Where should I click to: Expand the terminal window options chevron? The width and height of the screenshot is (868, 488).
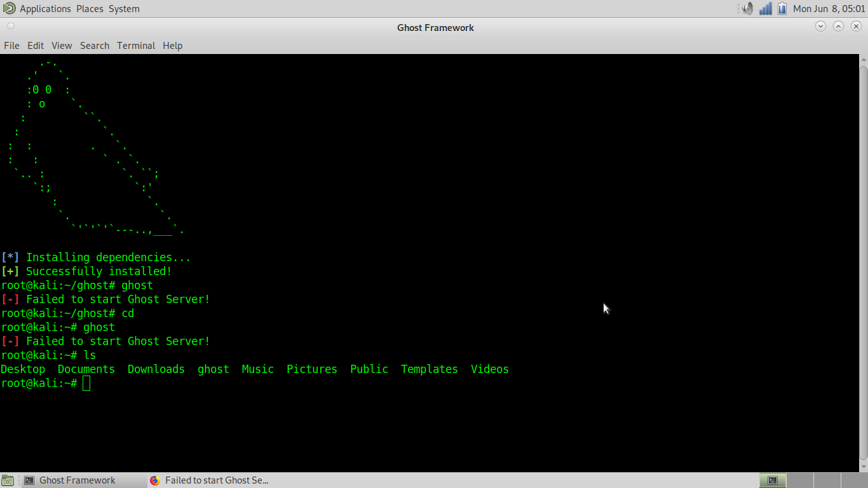coord(821,26)
